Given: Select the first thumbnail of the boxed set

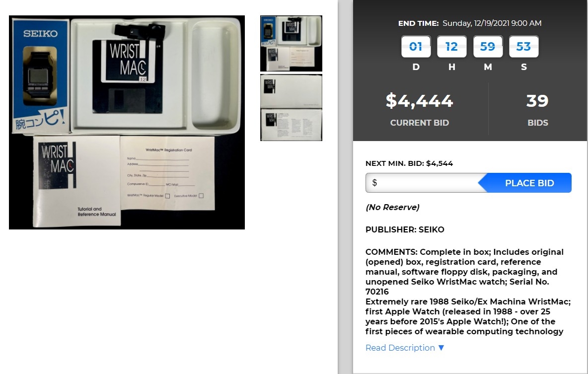Looking at the screenshot, I should (291, 44).
